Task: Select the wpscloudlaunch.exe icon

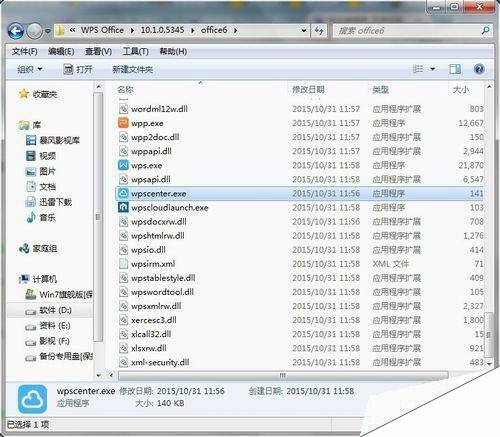Action: [123, 207]
